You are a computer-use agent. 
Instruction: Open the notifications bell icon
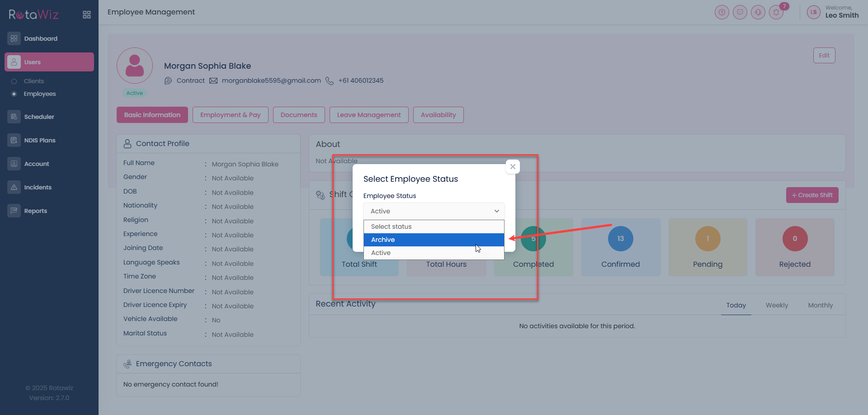coord(776,12)
